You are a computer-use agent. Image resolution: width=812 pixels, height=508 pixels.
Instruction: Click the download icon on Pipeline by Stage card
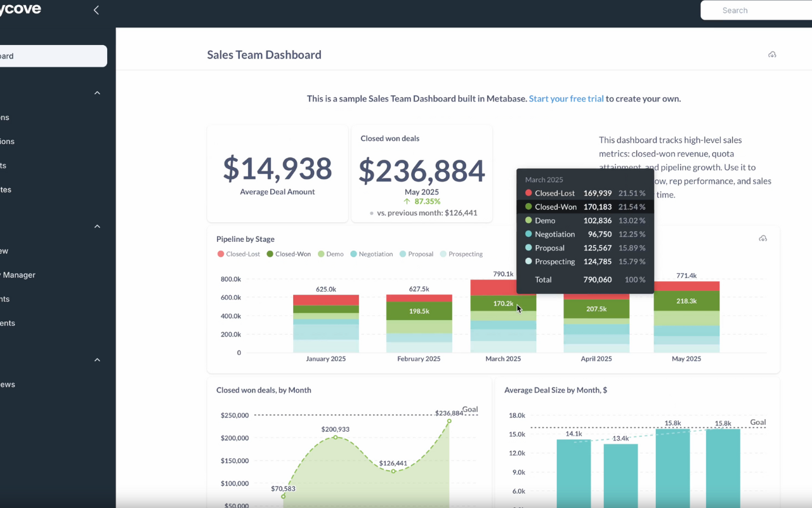[763, 239]
